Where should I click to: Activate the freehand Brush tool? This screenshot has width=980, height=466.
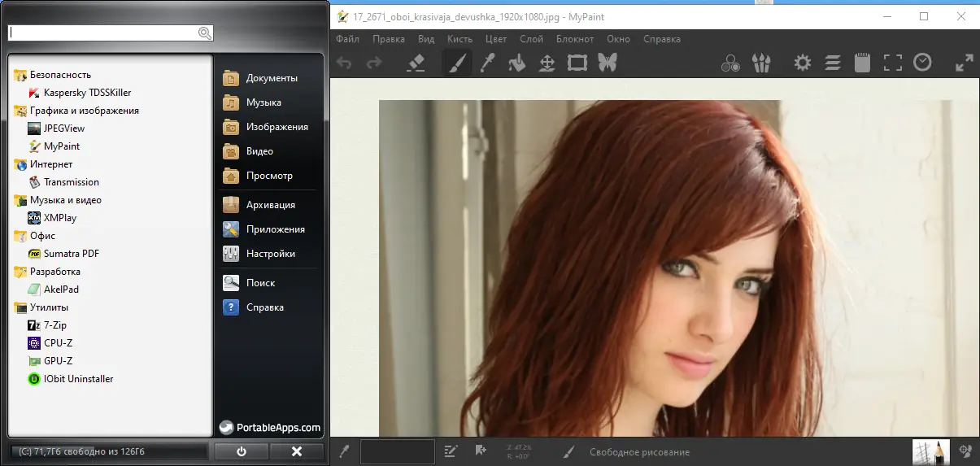[457, 63]
